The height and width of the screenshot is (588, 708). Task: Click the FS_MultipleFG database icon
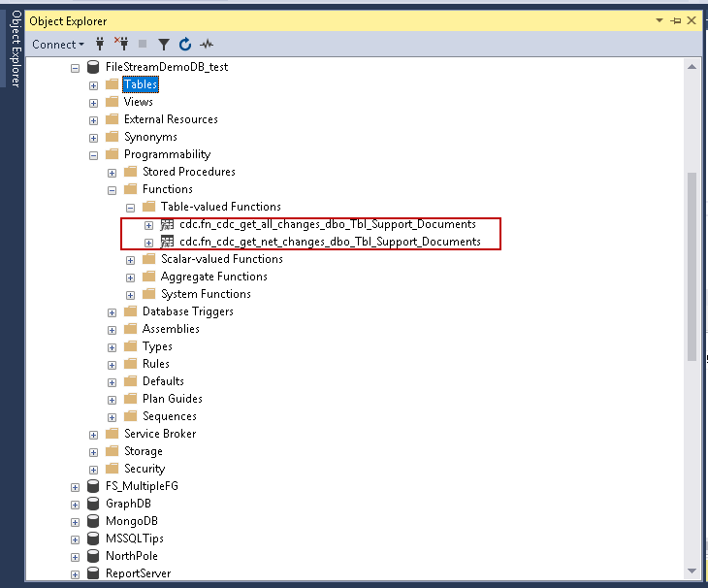(x=93, y=486)
